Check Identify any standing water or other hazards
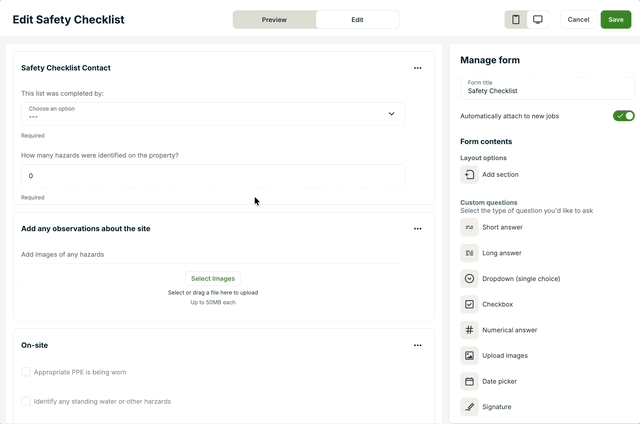The height and width of the screenshot is (424, 640). [26, 401]
